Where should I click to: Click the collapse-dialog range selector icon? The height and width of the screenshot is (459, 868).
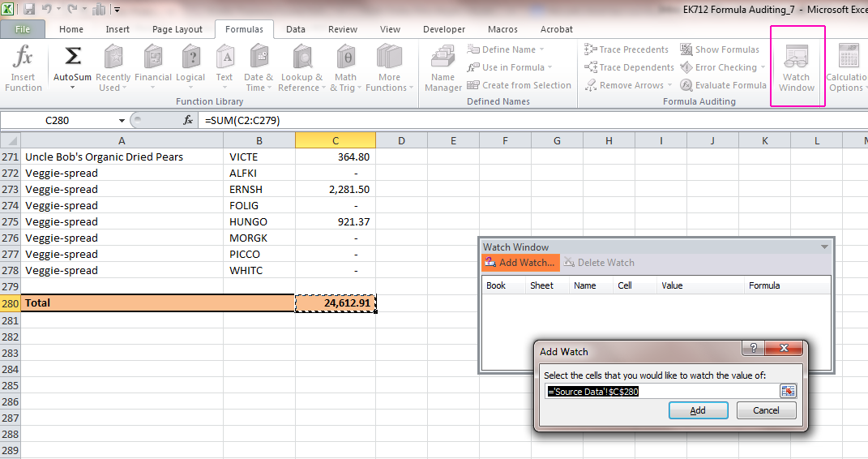click(x=788, y=392)
